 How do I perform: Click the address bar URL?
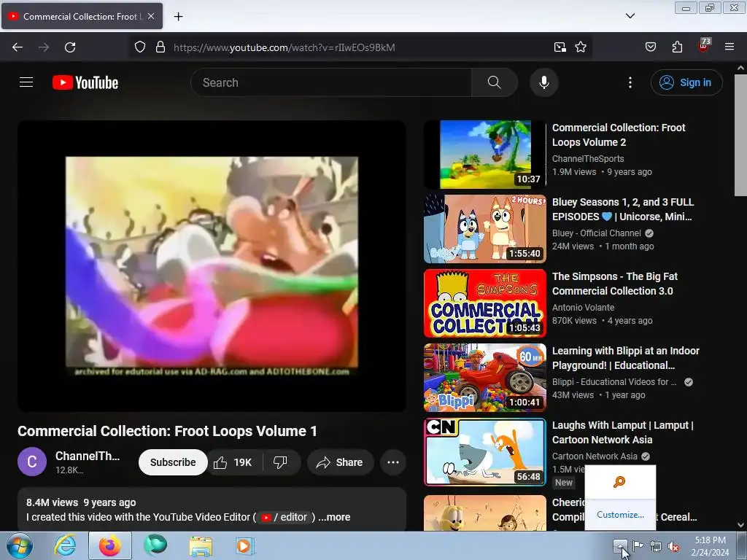coord(284,47)
